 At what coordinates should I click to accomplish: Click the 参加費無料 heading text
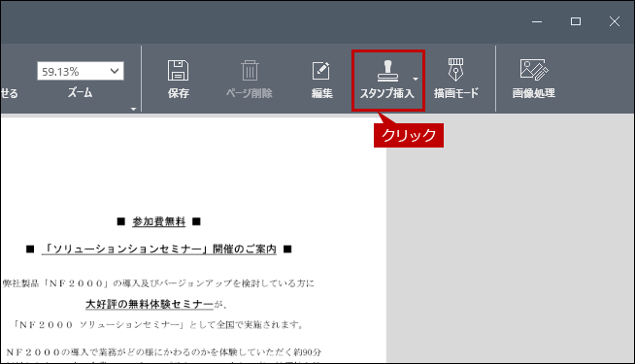point(159,221)
